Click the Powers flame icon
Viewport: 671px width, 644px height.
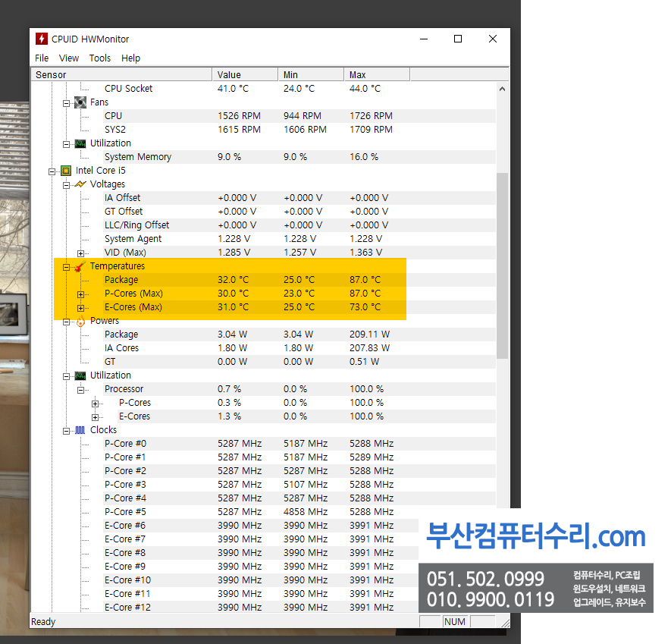pyautogui.click(x=80, y=321)
